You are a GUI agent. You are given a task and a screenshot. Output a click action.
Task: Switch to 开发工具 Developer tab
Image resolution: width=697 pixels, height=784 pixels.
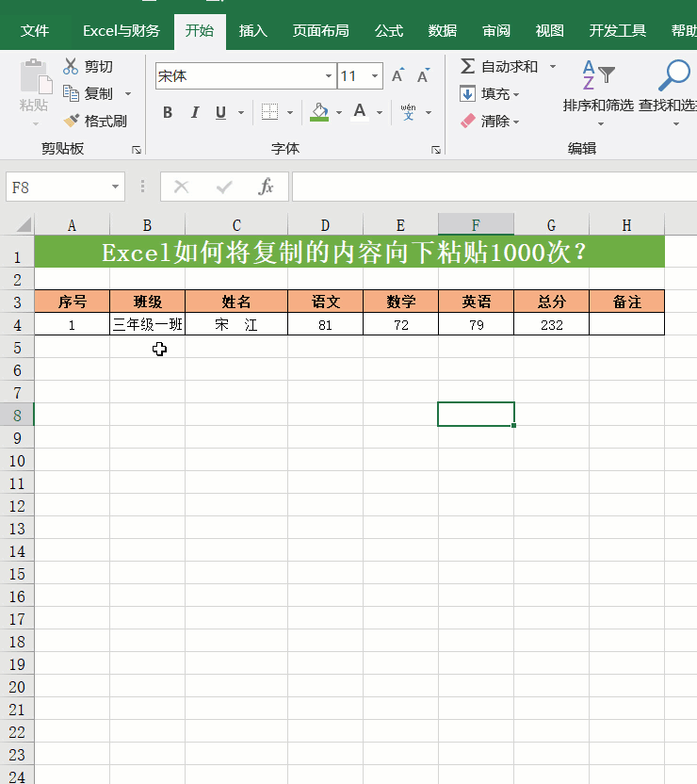tap(618, 31)
